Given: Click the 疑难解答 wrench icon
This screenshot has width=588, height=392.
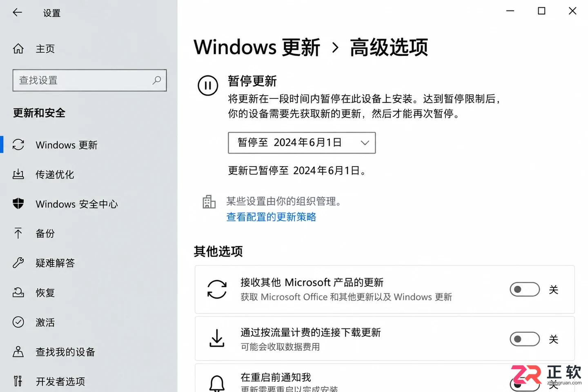Looking at the screenshot, I should (18, 263).
